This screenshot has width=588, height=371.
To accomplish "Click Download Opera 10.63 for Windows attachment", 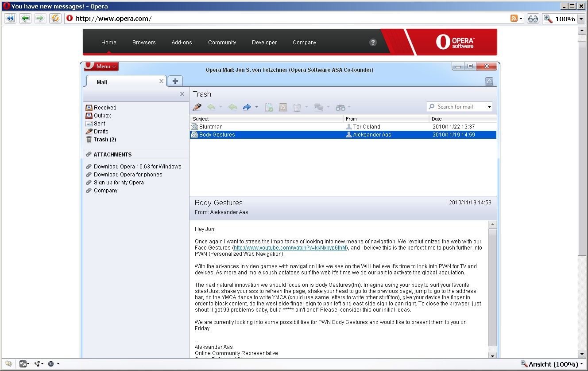I will tap(137, 166).
